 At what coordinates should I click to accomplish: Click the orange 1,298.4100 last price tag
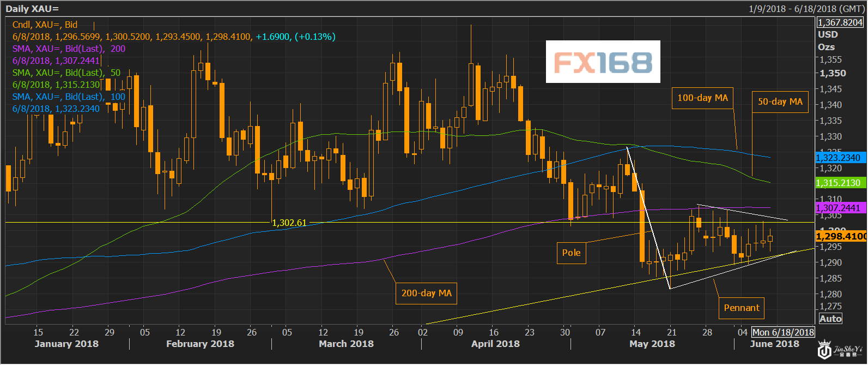840,236
